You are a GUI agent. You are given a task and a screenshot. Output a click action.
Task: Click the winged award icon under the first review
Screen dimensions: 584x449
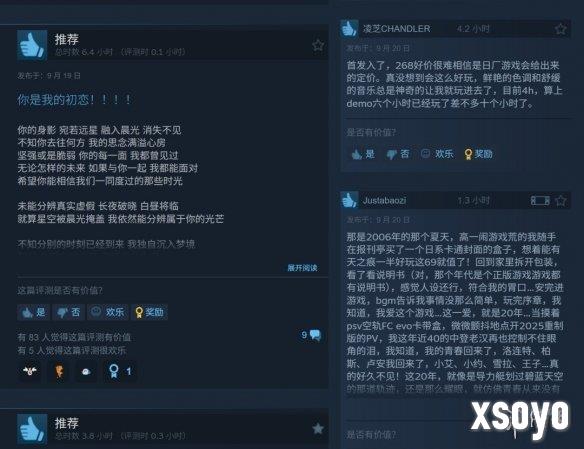point(29,371)
